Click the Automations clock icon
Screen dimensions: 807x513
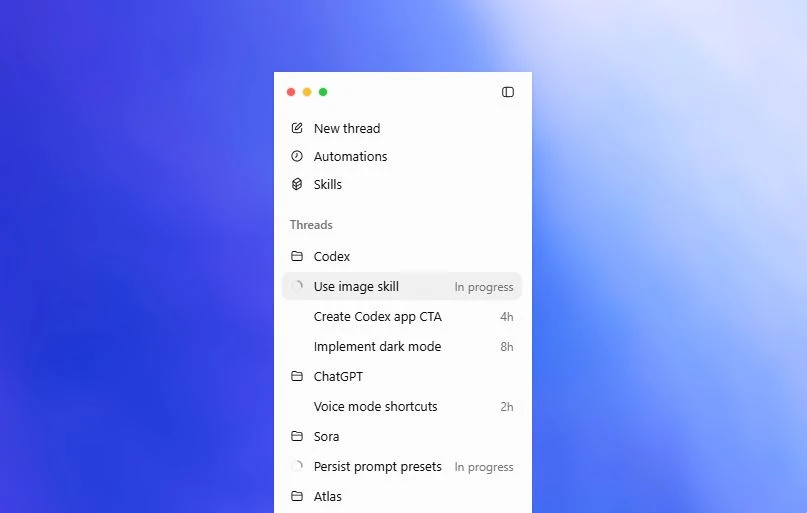[297, 156]
